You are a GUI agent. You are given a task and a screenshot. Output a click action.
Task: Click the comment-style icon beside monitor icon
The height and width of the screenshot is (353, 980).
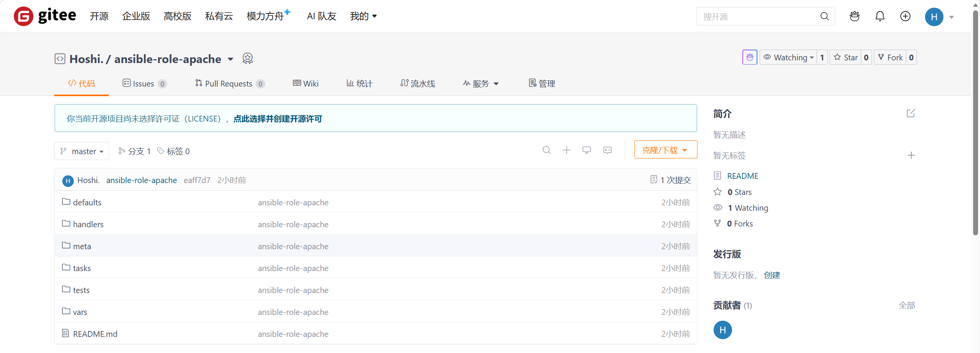coord(607,150)
